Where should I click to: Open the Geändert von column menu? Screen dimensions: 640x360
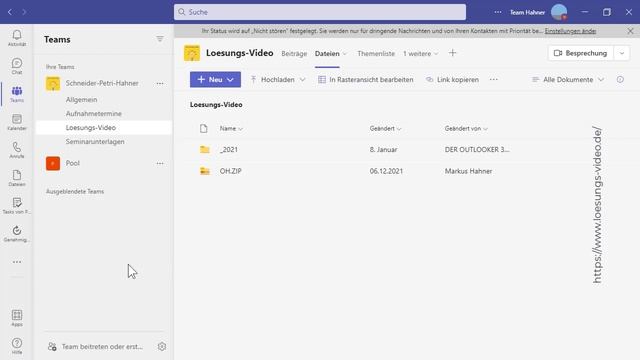[x=466, y=129]
